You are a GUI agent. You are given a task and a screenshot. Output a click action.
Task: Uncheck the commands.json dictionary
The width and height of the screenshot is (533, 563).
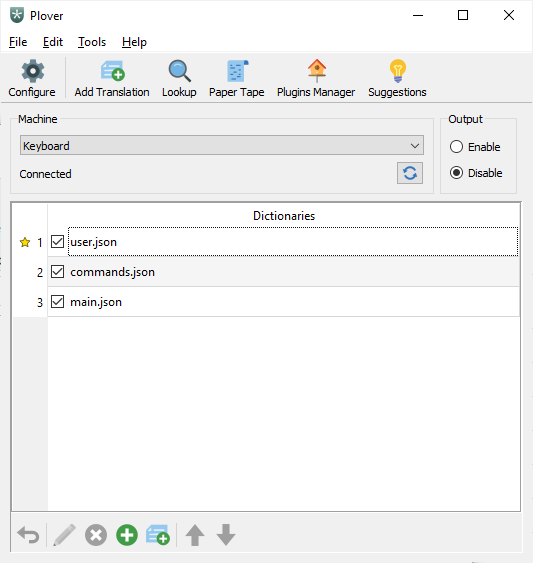pyautogui.click(x=57, y=272)
